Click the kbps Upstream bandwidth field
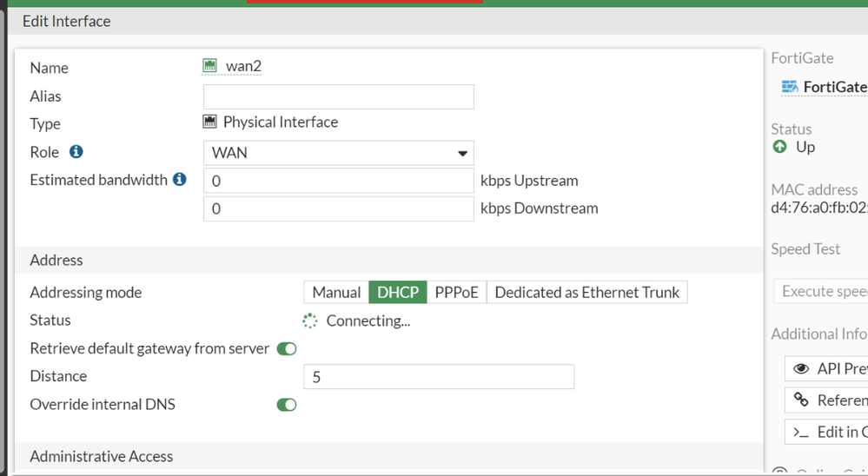The image size is (868, 476). pos(338,181)
